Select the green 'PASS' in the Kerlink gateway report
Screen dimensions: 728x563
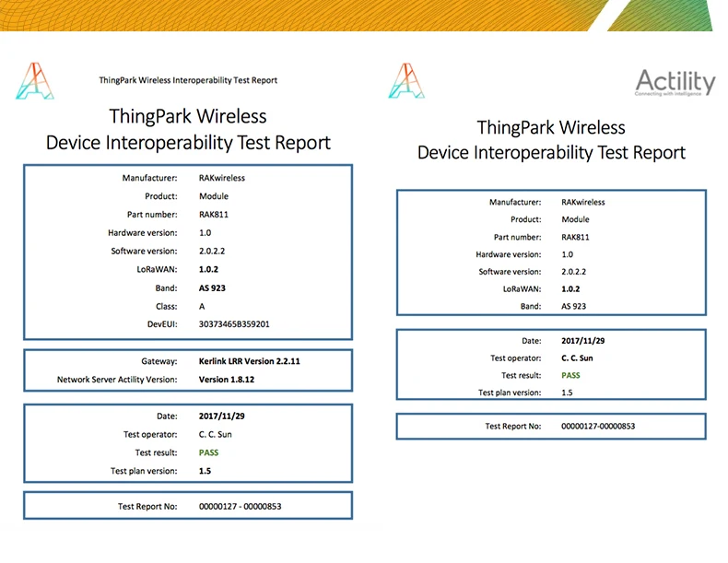(x=208, y=452)
